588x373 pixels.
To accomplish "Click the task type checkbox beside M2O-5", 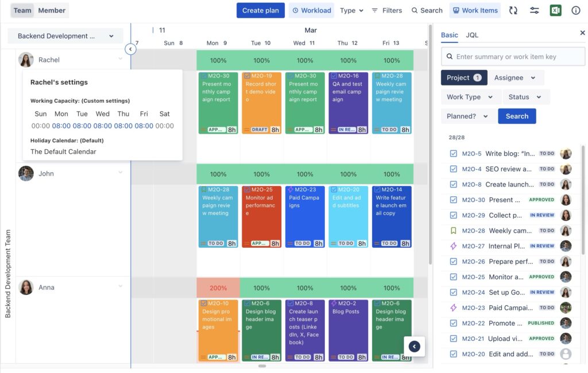I will tap(454, 153).
